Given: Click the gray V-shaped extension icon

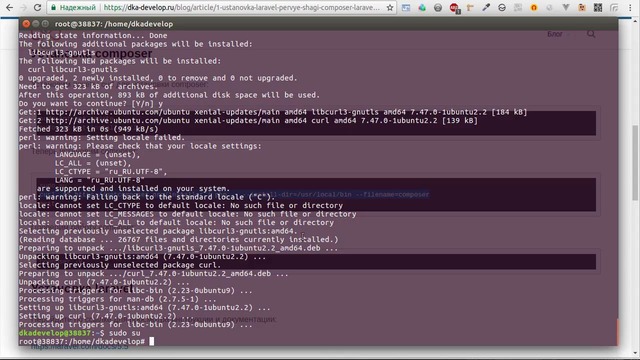Looking at the screenshot, I should [x=566, y=7].
